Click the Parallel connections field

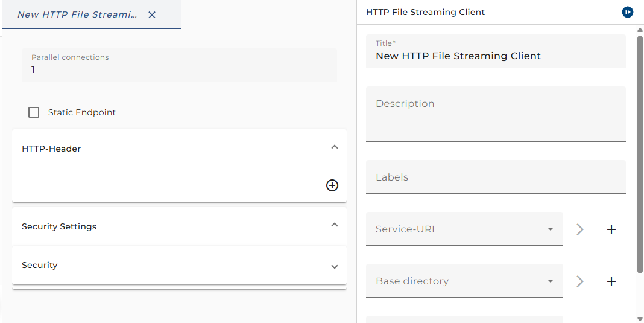(x=179, y=65)
